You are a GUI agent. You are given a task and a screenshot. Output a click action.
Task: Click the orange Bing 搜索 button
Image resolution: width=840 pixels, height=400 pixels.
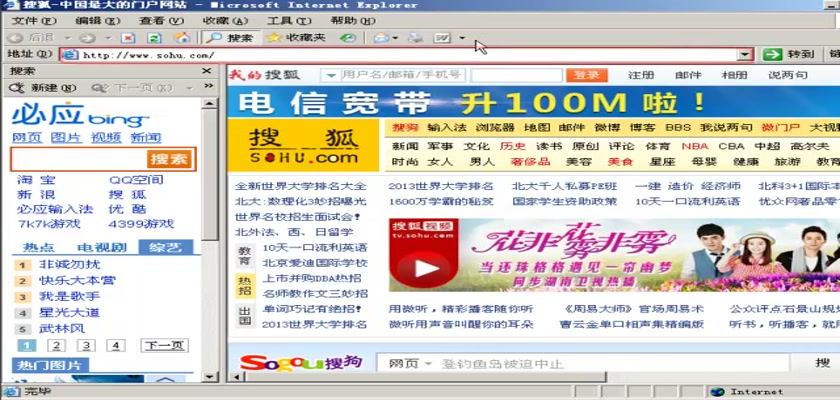[x=169, y=159]
